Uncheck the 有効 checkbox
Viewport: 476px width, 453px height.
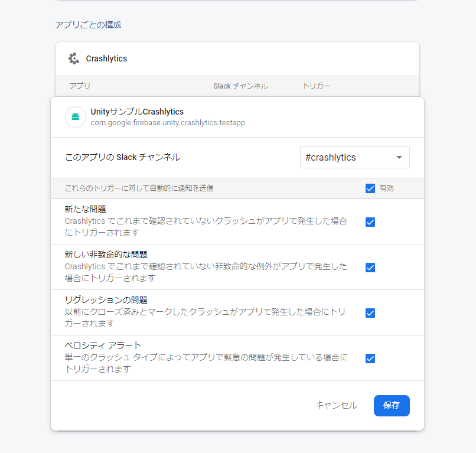(370, 188)
